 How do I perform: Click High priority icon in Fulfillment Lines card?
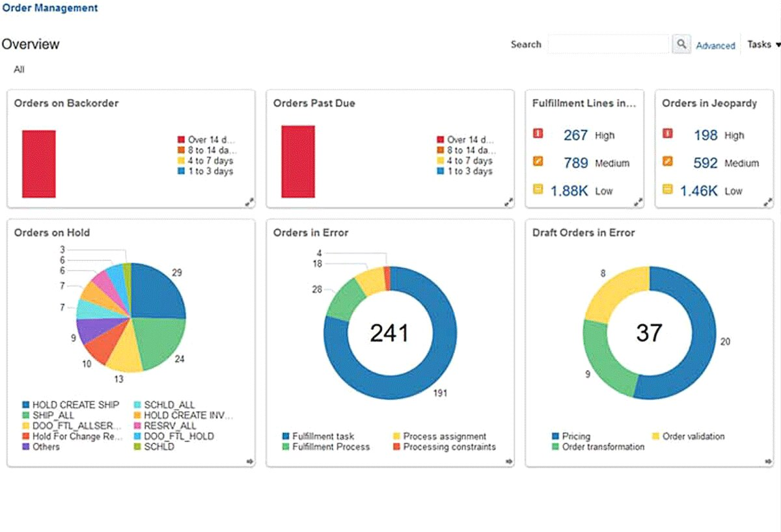click(538, 134)
